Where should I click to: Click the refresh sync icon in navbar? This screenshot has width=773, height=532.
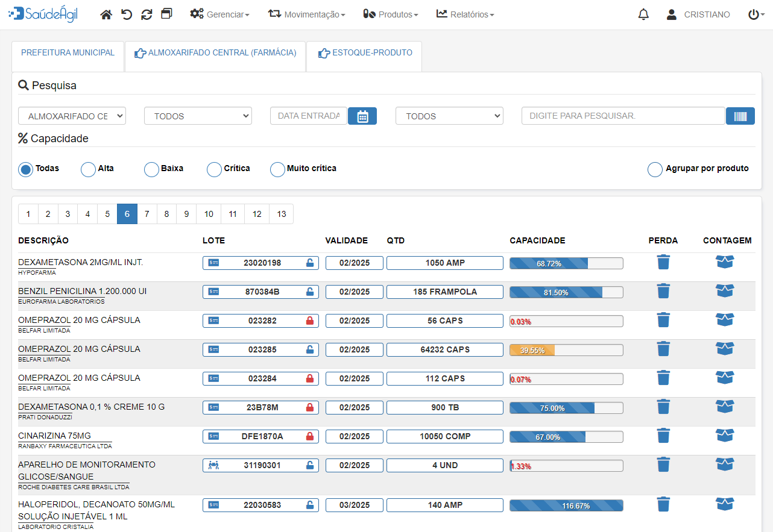147,14
